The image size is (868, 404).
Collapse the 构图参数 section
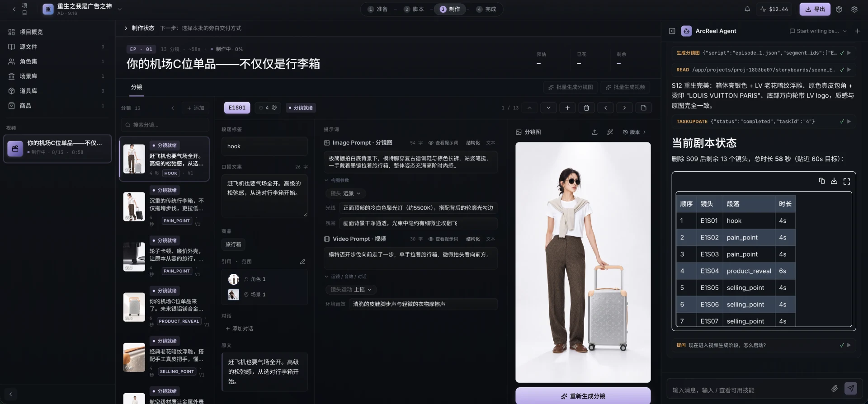[337, 180]
